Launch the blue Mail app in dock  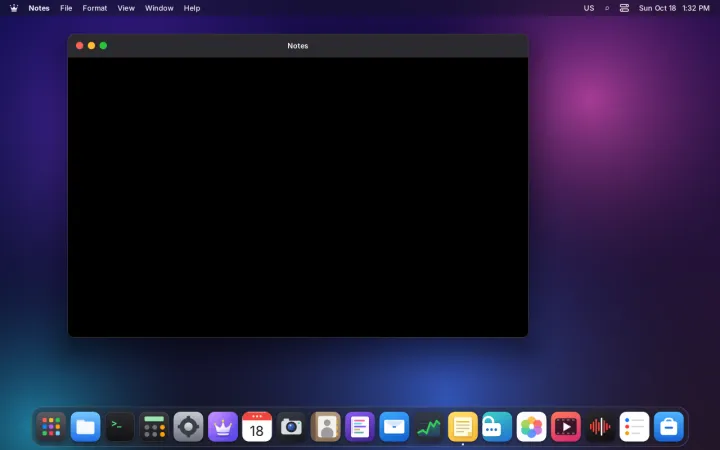point(394,427)
